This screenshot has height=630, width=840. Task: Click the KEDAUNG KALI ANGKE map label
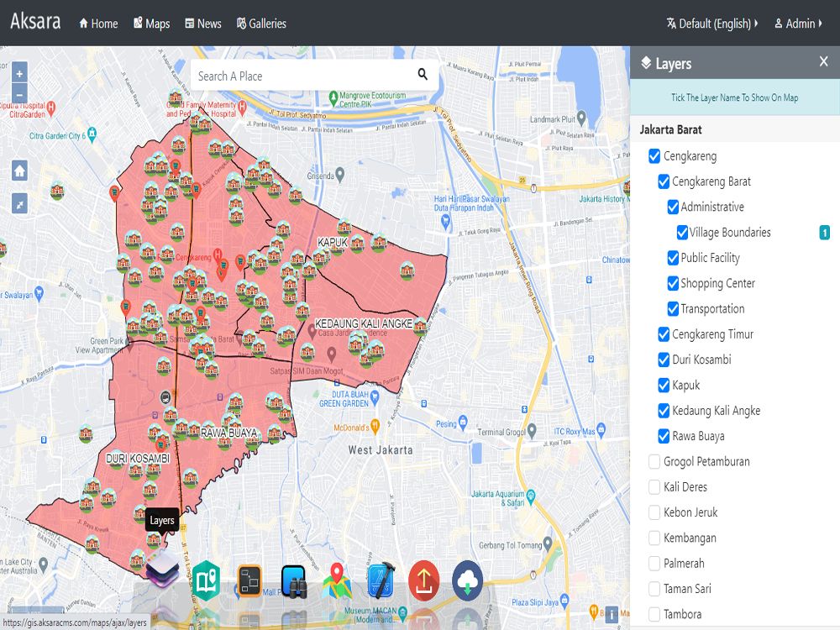pyautogui.click(x=364, y=323)
